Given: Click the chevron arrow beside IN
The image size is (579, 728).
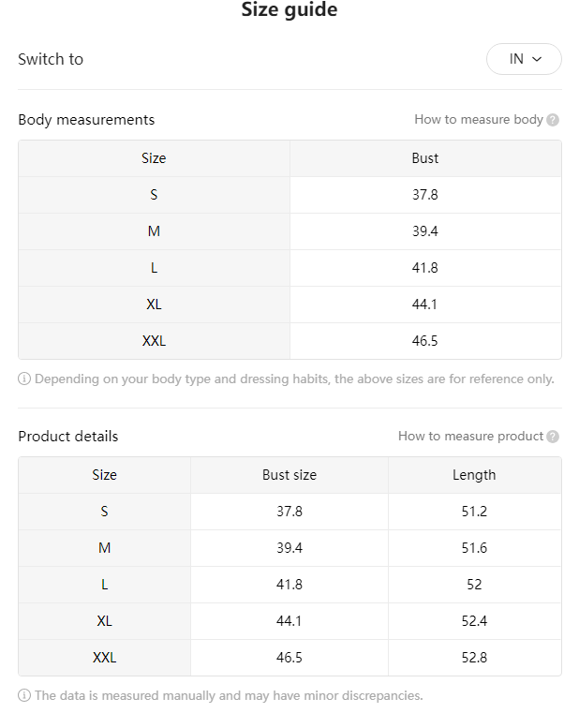Looking at the screenshot, I should click(537, 59).
